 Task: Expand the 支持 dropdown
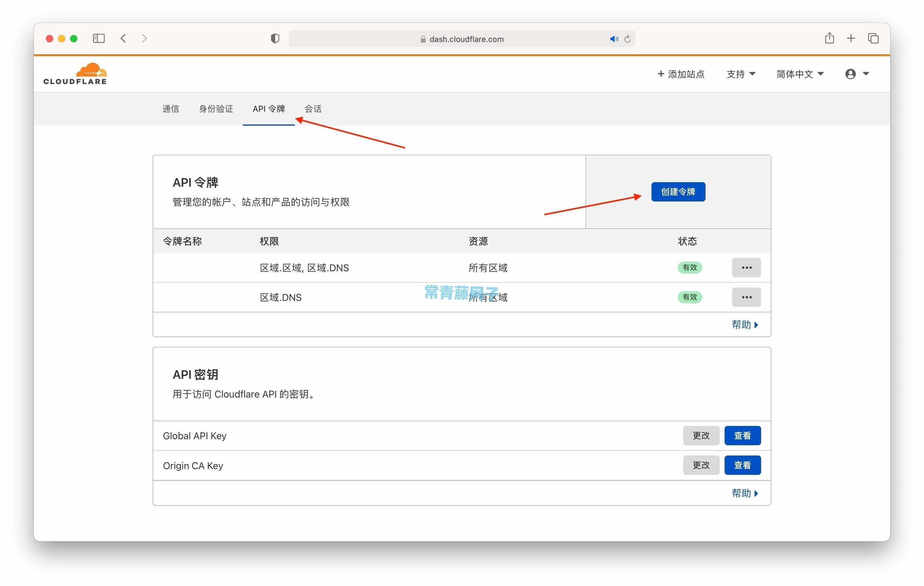(741, 74)
